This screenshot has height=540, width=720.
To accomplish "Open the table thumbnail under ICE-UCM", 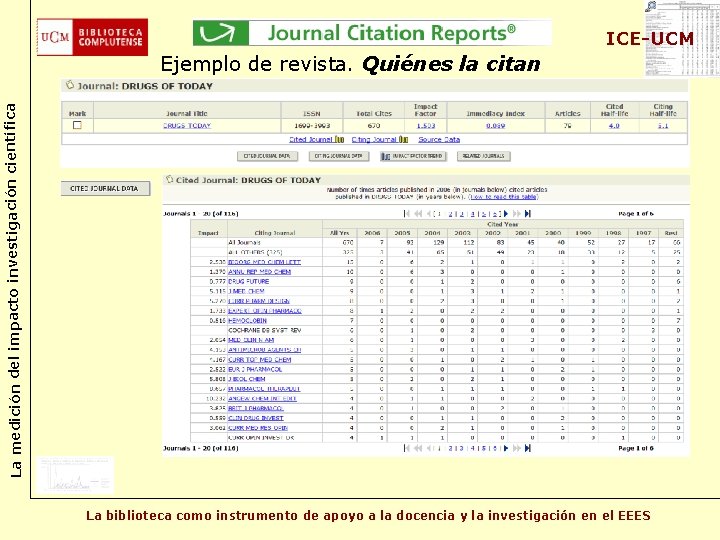I will (682, 39).
